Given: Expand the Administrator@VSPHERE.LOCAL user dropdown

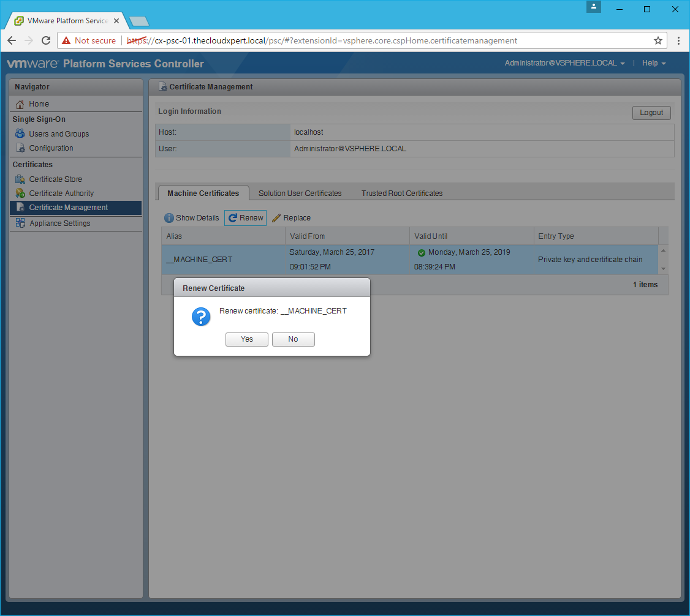Looking at the screenshot, I should pyautogui.click(x=564, y=63).
